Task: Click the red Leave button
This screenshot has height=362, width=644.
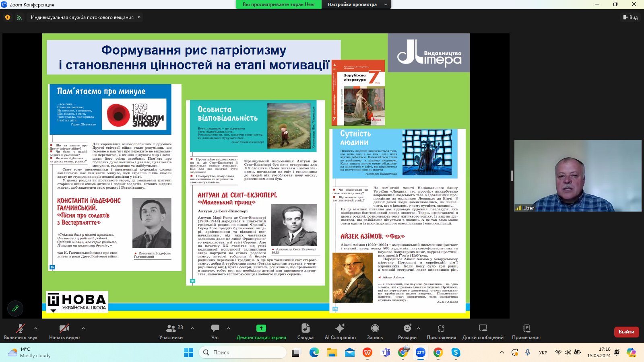Action: [x=626, y=332]
